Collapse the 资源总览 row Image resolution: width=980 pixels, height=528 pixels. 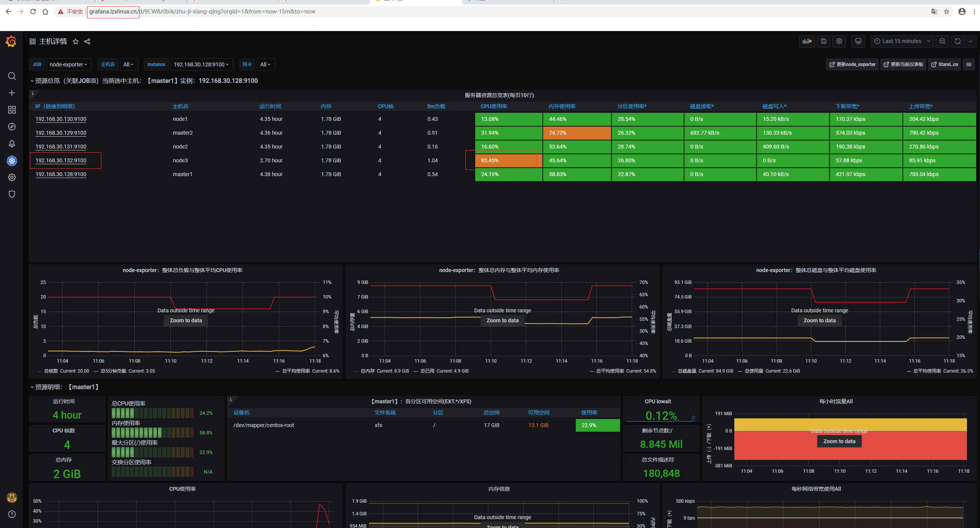click(144, 81)
